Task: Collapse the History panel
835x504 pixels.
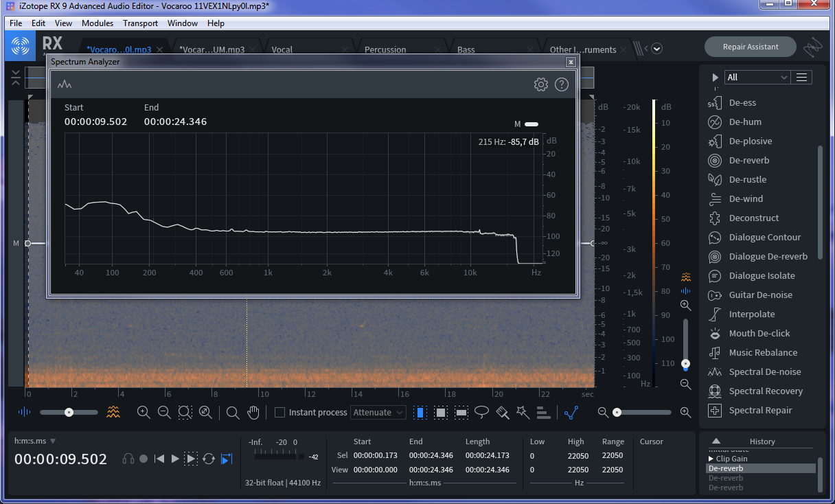Action: point(716,442)
